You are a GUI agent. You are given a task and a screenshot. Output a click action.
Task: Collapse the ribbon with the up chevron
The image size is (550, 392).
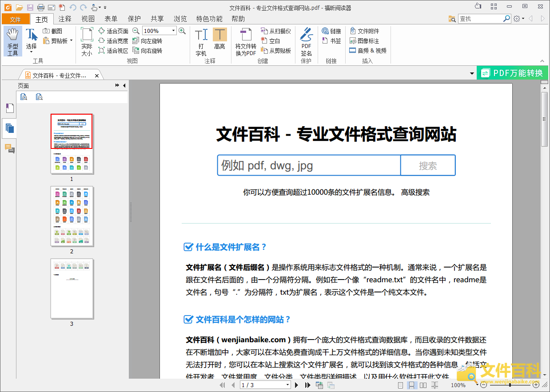pyautogui.click(x=542, y=61)
